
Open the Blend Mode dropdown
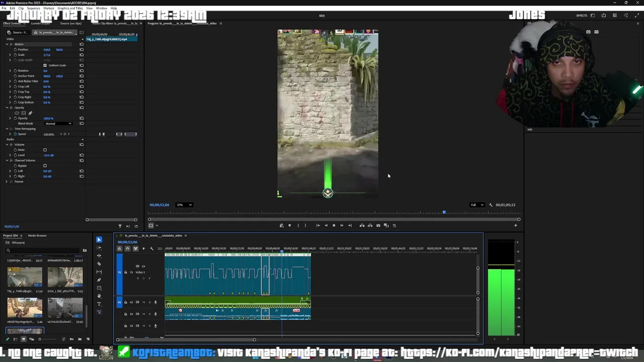58,124
